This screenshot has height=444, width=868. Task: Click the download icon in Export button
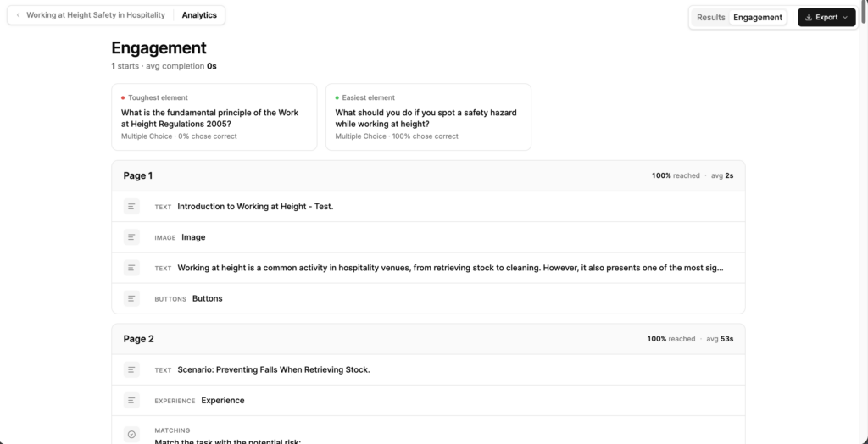coord(808,17)
